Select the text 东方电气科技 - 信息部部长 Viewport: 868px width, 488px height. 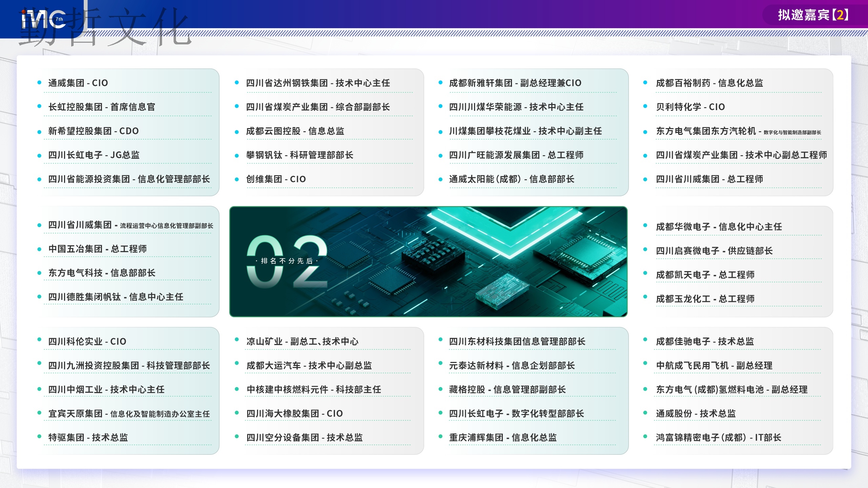click(102, 273)
